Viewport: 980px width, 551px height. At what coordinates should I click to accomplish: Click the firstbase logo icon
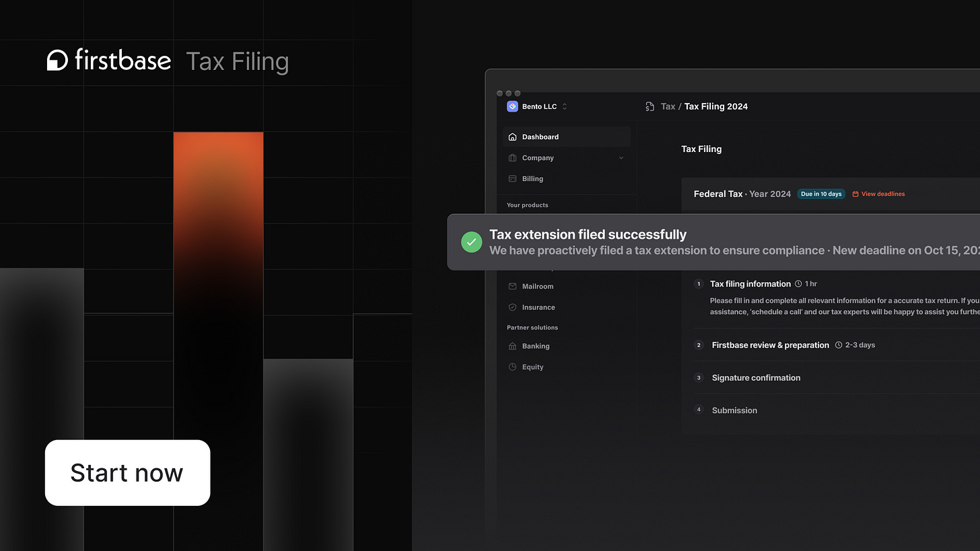[57, 61]
